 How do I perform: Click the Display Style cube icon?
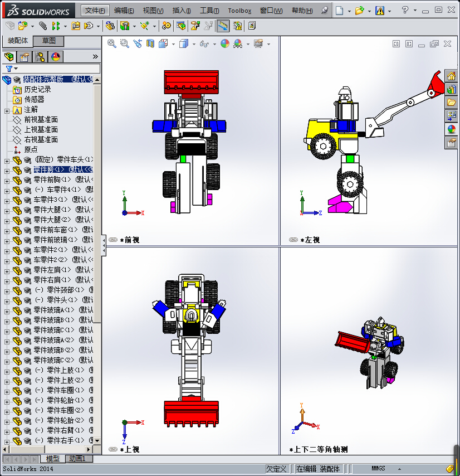pyautogui.click(x=184, y=43)
